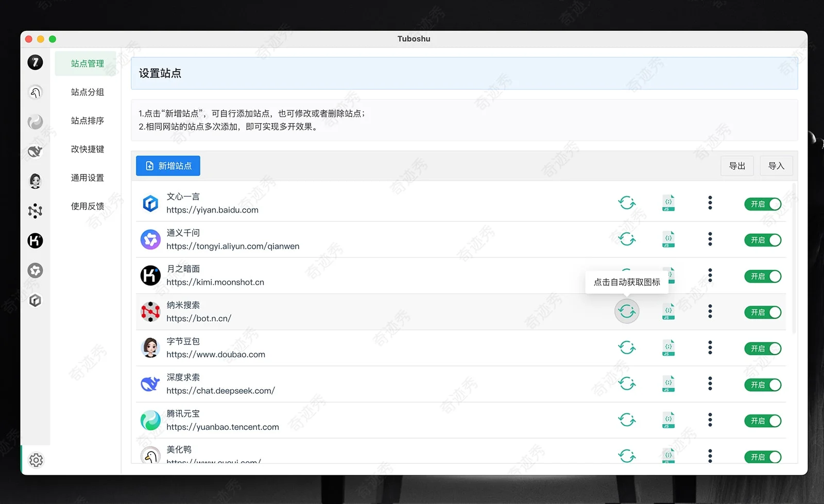
Task: Open the DeepSeek whale icon in sidebar
Action: 35,151
